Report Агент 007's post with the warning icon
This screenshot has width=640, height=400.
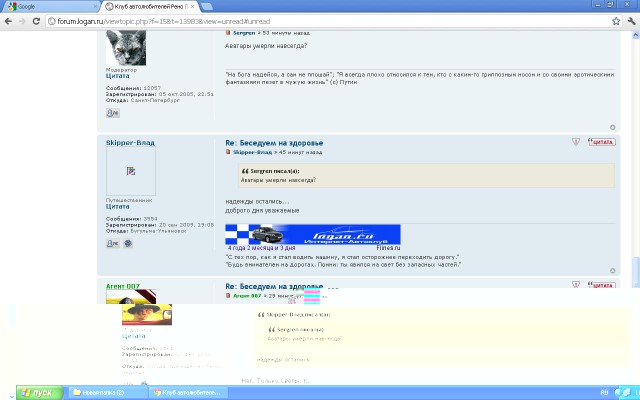click(x=576, y=284)
